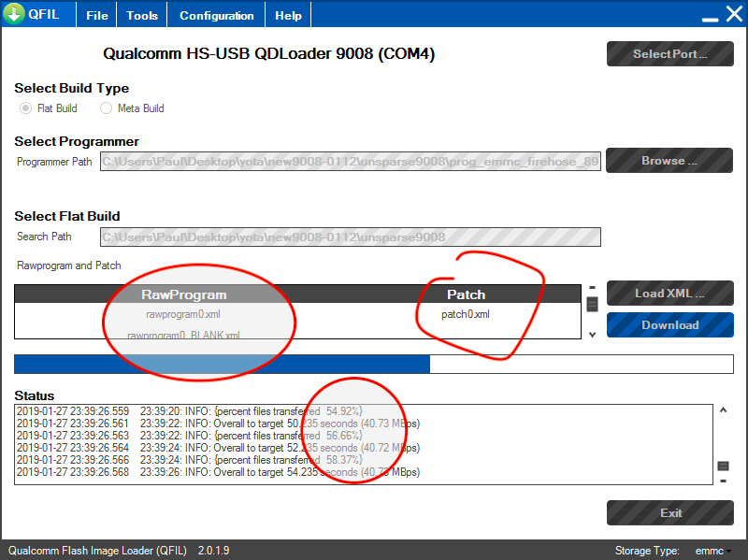Open the Storage Type emmc dropdown
Viewport: 748px width, 560px height.
click(x=713, y=551)
